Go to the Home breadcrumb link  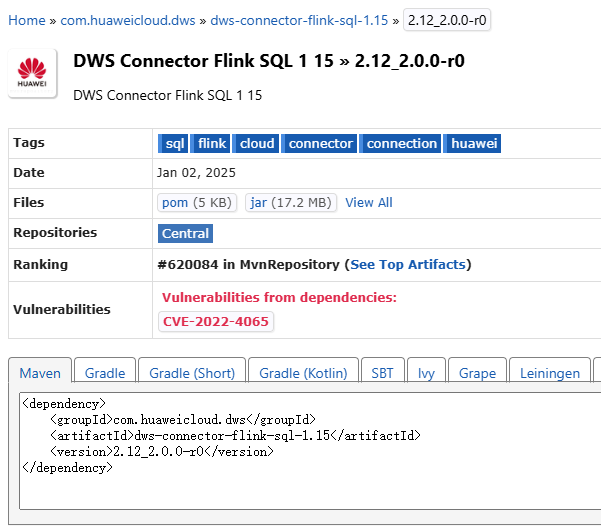click(27, 20)
